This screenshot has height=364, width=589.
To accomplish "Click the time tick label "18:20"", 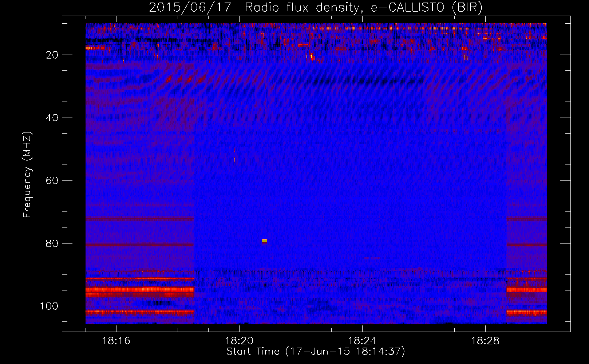I will point(239,341).
